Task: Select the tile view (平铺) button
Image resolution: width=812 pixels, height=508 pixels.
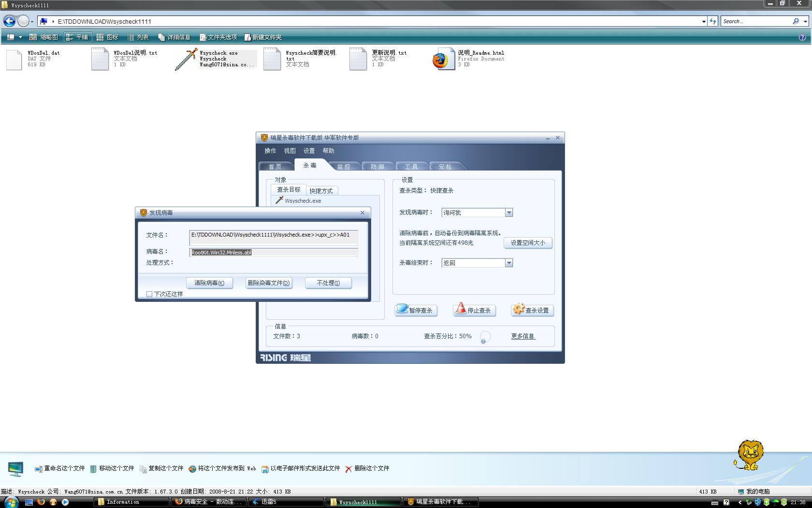Action: tap(77, 37)
